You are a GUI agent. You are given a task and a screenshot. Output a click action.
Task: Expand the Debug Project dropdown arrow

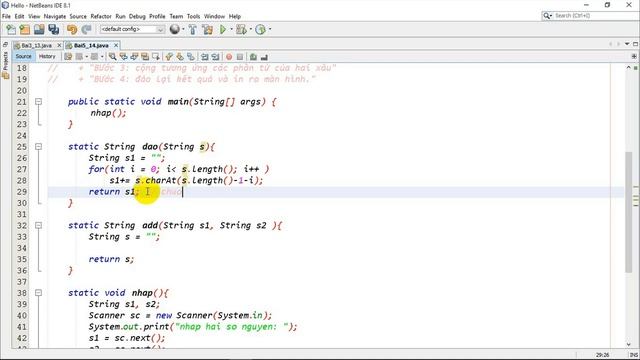tap(250, 29)
